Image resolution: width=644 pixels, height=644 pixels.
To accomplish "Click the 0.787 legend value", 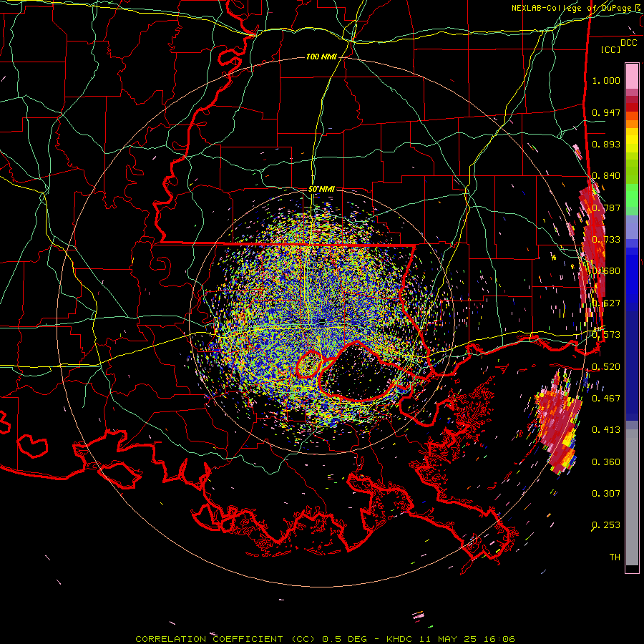I will [x=606, y=208].
